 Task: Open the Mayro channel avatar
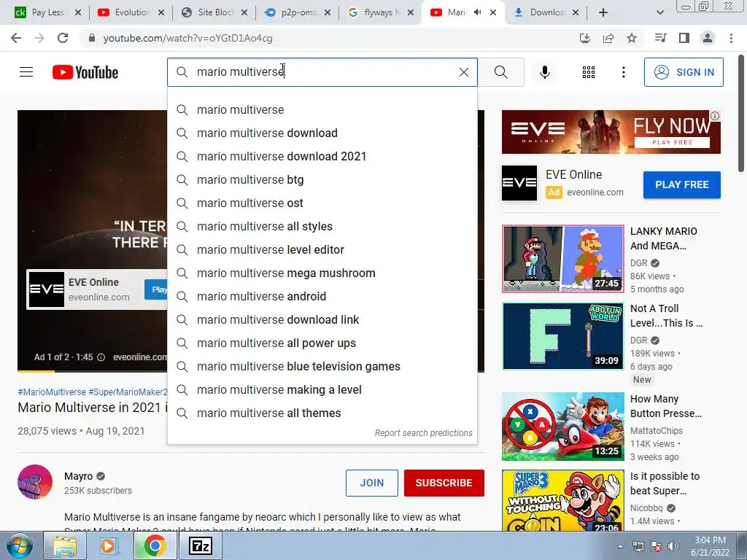[35, 482]
